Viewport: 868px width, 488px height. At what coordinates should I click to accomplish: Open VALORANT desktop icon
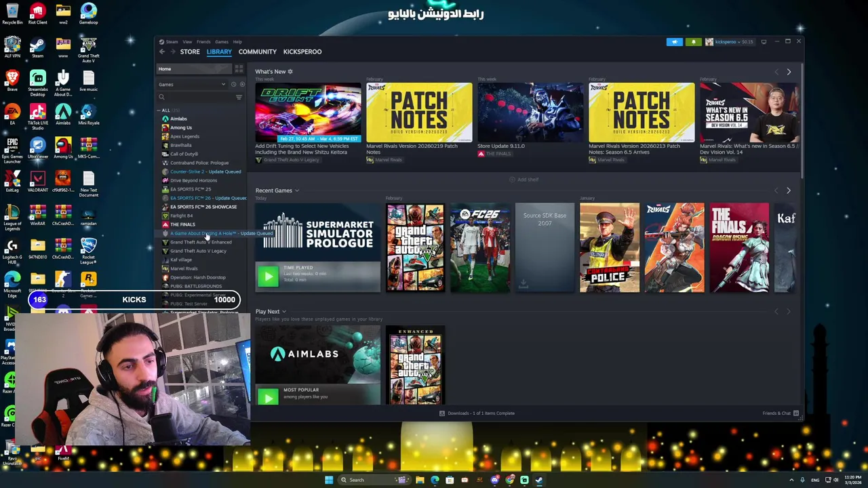pos(37,182)
